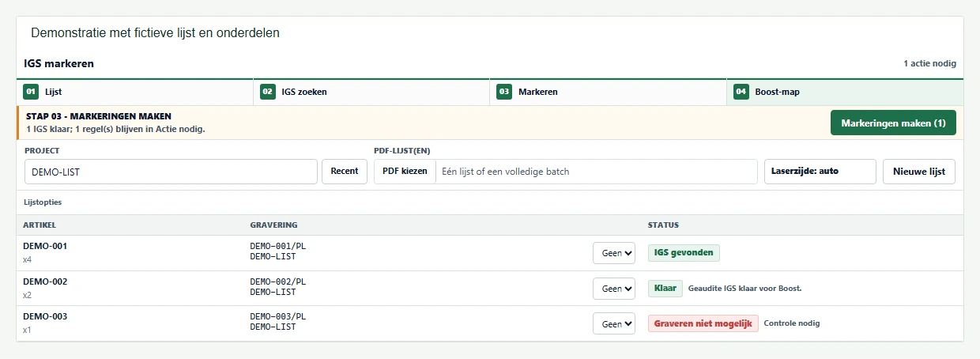Click the x4 quantity under DEMO-001
This screenshot has height=359, width=980.
point(28,259)
